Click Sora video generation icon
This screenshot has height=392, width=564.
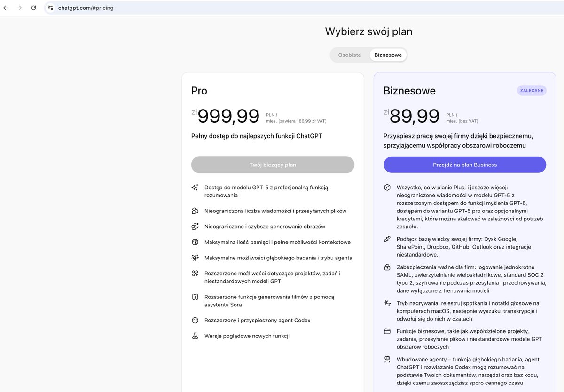point(195,297)
